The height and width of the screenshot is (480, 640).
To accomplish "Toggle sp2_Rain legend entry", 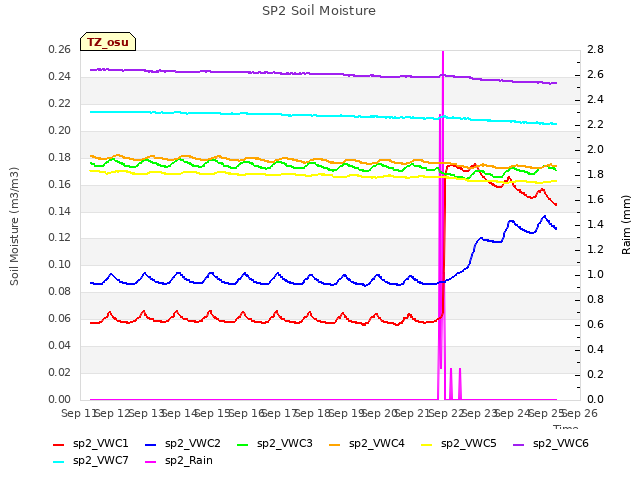I will (x=179, y=460).
